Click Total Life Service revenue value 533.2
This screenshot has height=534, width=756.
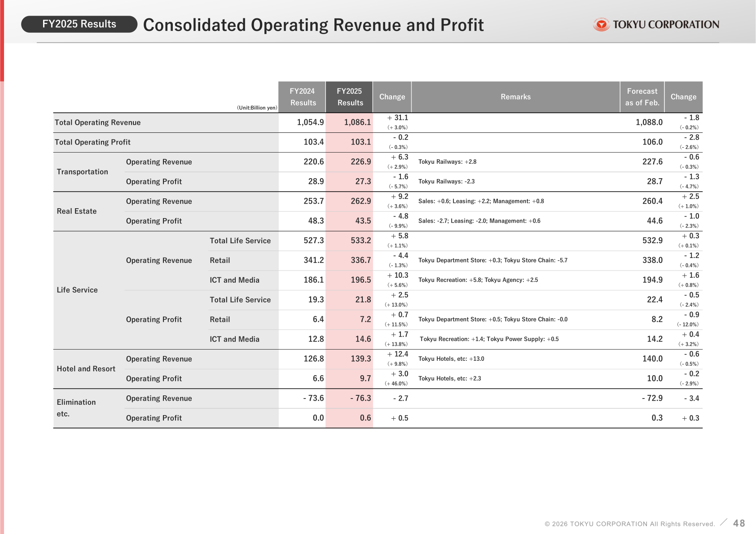point(361,241)
